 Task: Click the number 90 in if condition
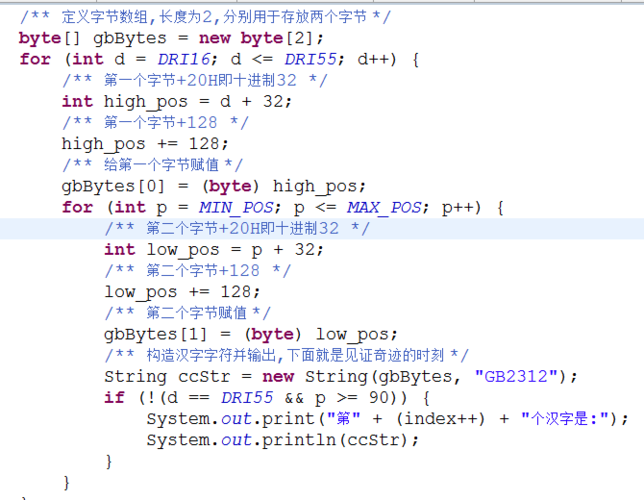[379, 398]
